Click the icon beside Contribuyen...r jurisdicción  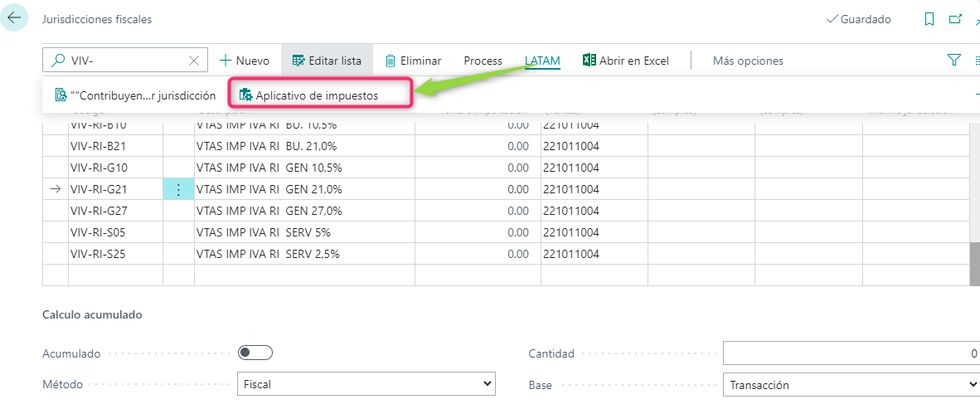pyautogui.click(x=61, y=95)
